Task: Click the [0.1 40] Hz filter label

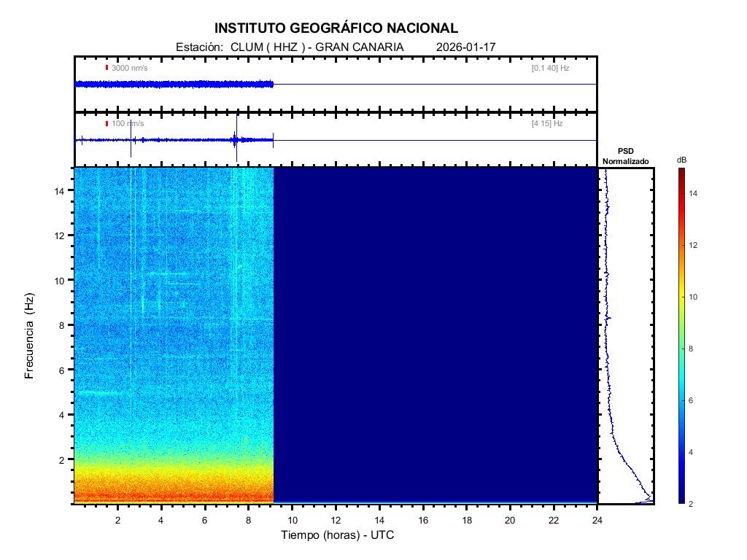Action: point(550,68)
